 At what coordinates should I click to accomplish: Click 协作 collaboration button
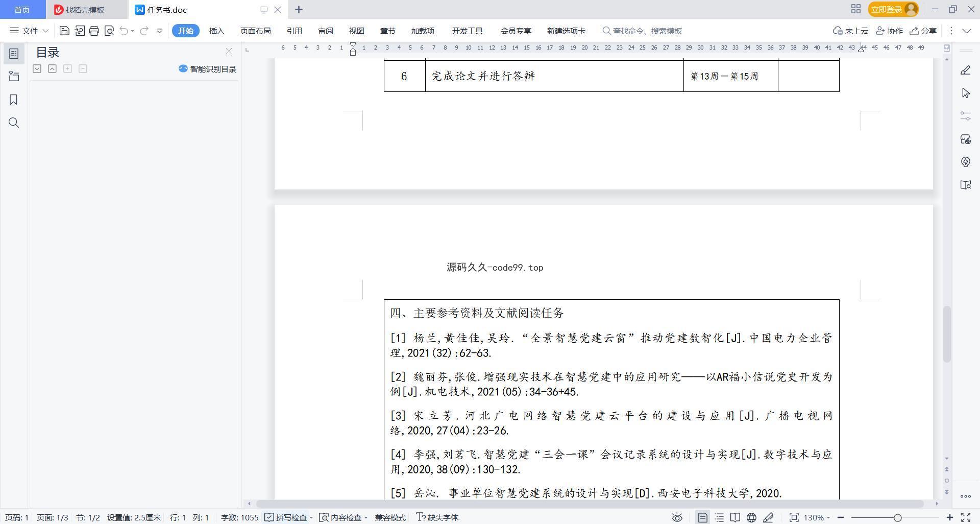click(889, 31)
